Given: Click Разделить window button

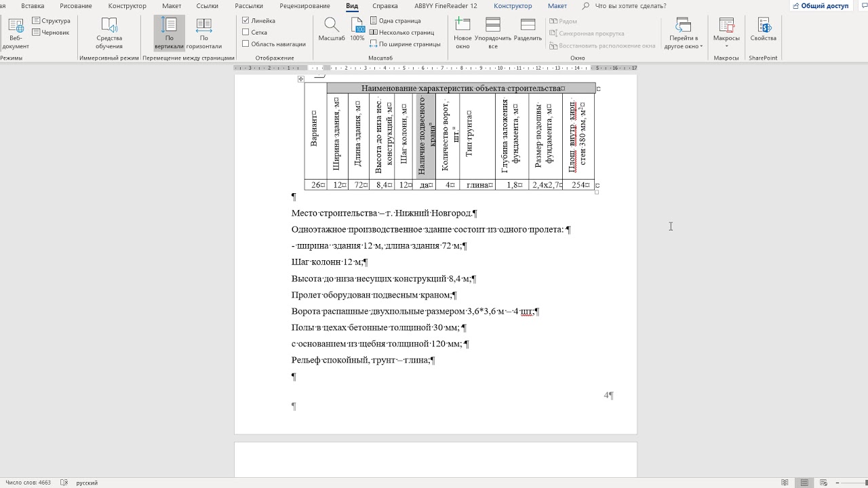Looking at the screenshot, I should [x=528, y=31].
